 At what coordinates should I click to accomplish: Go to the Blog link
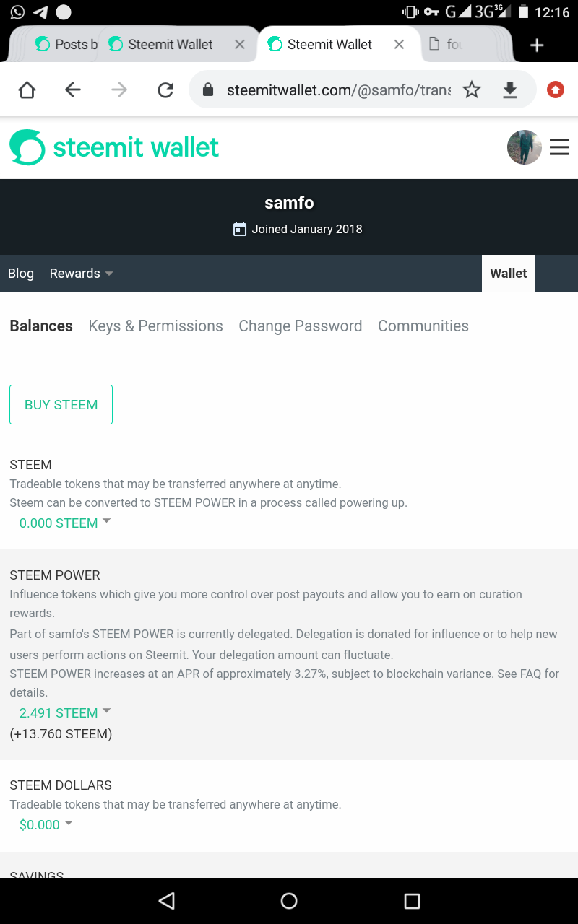point(21,274)
